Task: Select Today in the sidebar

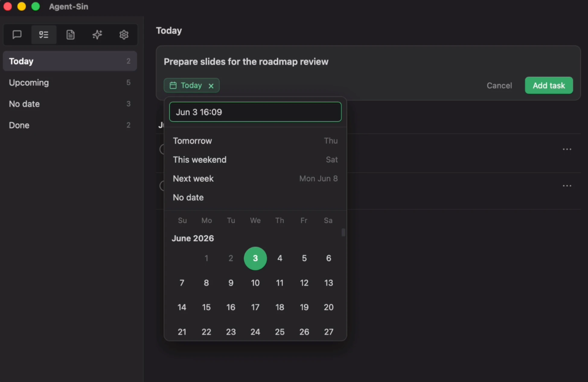Action: 70,61
